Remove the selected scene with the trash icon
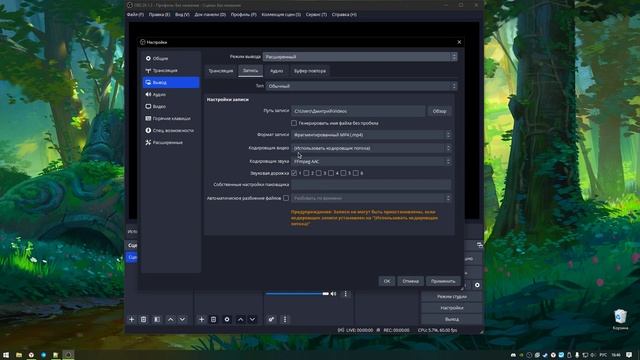The image size is (640, 360). pos(144,319)
